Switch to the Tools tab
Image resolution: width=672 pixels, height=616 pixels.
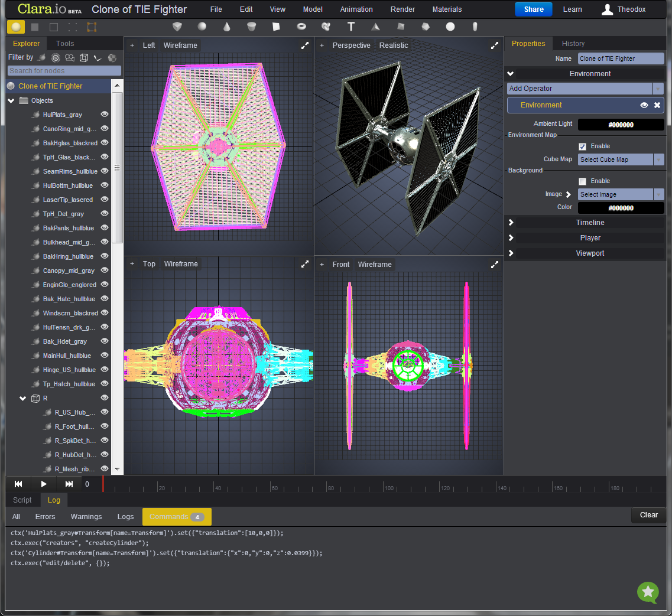65,44
